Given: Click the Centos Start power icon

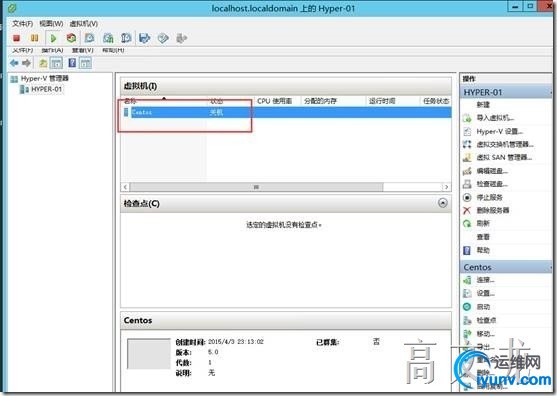Looking at the screenshot, I should click(x=467, y=307).
